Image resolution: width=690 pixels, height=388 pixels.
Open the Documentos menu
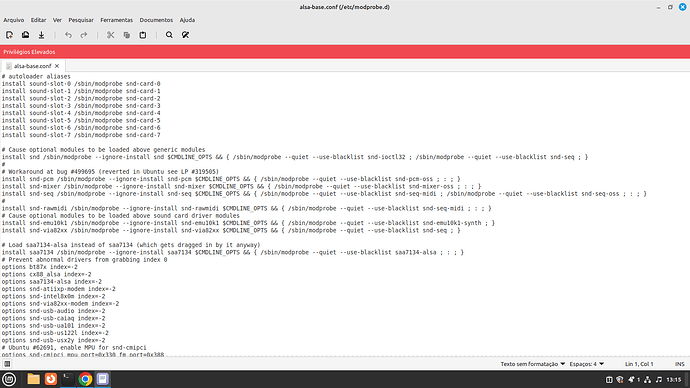pos(156,20)
